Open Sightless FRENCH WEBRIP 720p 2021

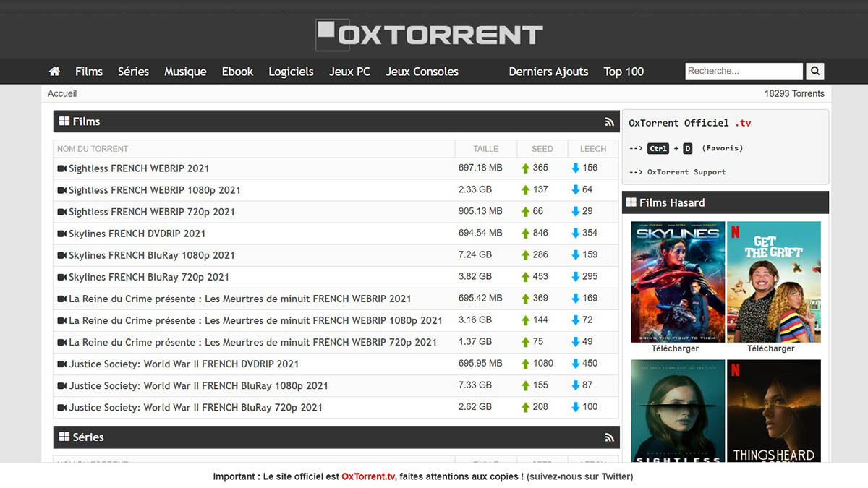(152, 212)
